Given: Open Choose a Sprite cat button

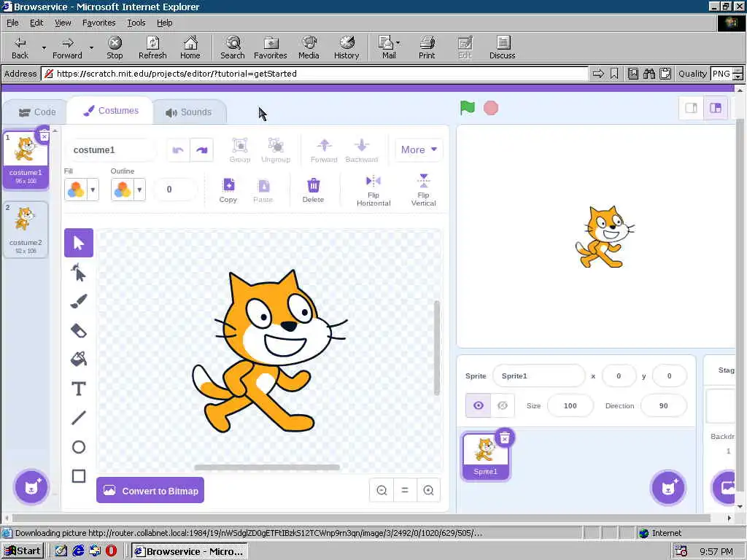Looking at the screenshot, I should coord(668,487).
